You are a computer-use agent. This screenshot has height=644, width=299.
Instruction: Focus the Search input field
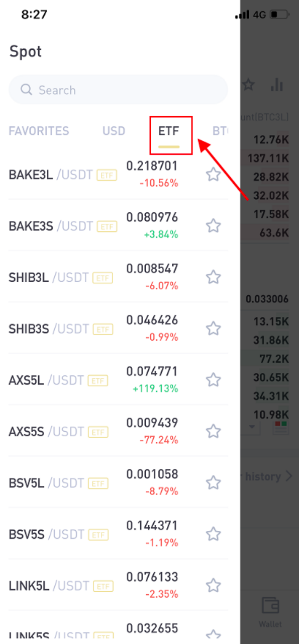tap(119, 90)
